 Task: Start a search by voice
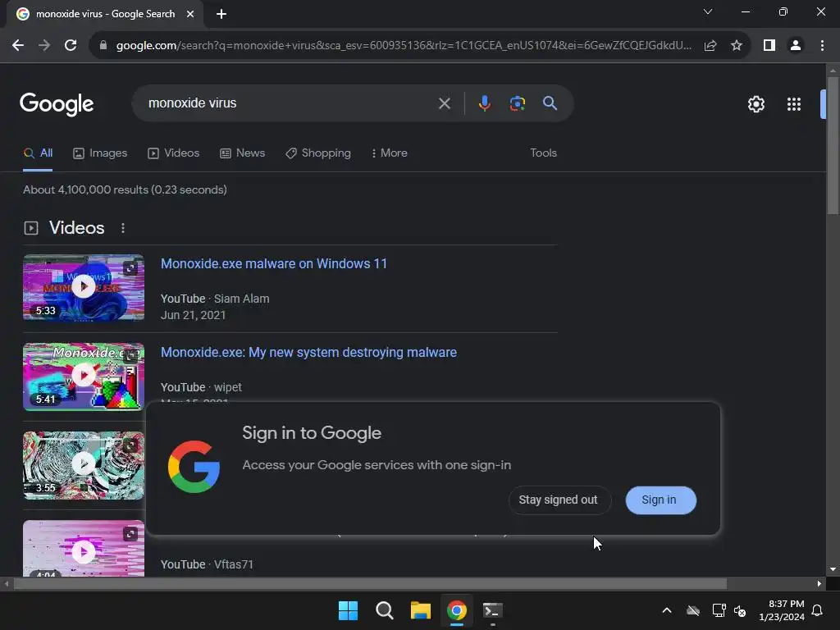[484, 103]
